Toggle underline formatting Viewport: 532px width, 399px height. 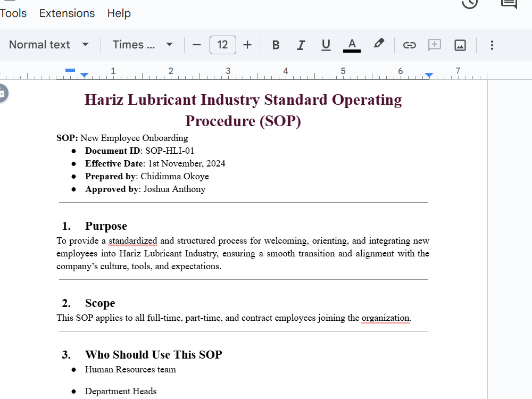pos(326,45)
